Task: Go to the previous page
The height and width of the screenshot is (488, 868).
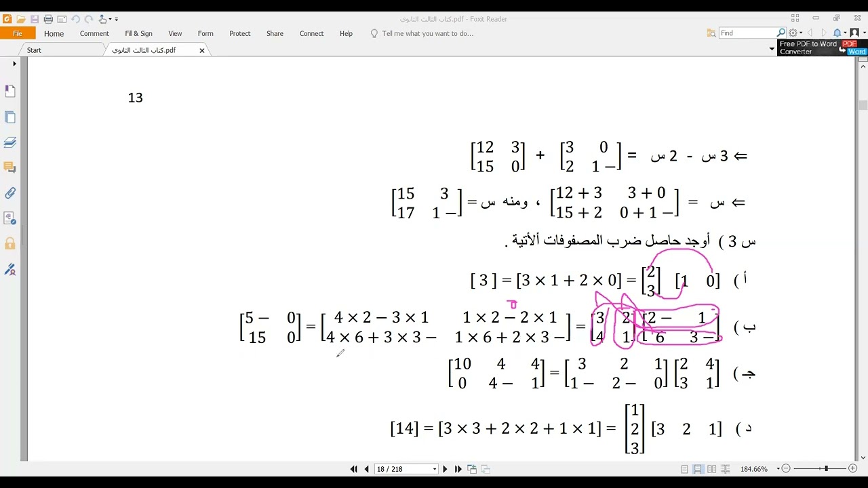Action: click(x=367, y=469)
